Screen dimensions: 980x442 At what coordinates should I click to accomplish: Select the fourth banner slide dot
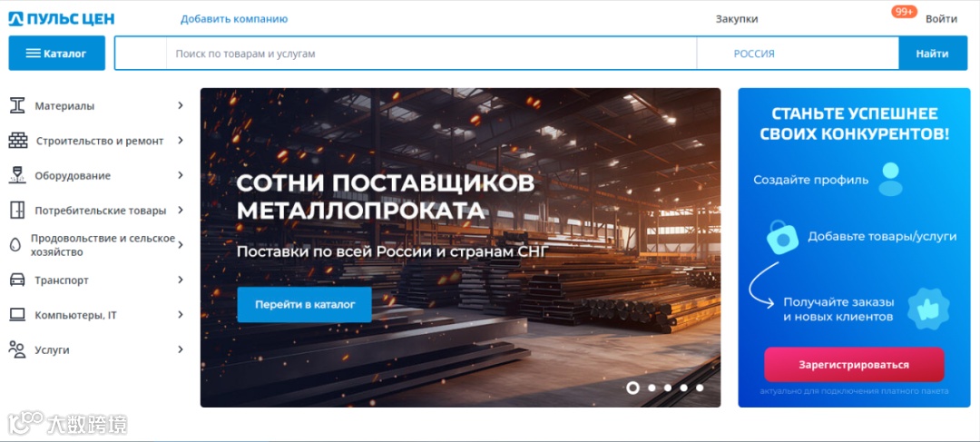click(x=684, y=388)
